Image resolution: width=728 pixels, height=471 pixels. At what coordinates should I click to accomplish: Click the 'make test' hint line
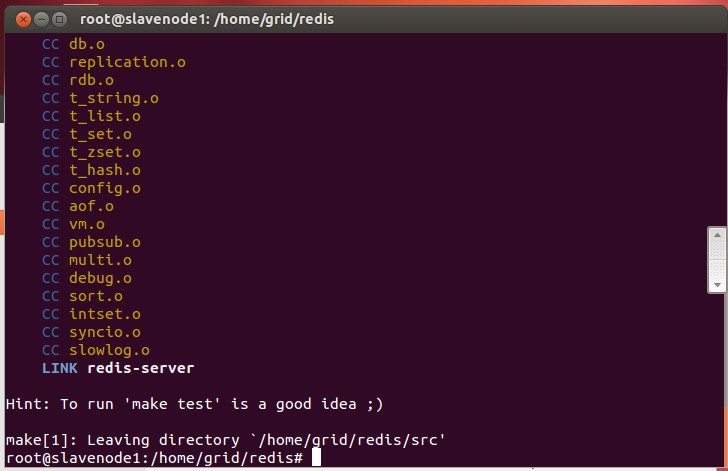coord(195,404)
